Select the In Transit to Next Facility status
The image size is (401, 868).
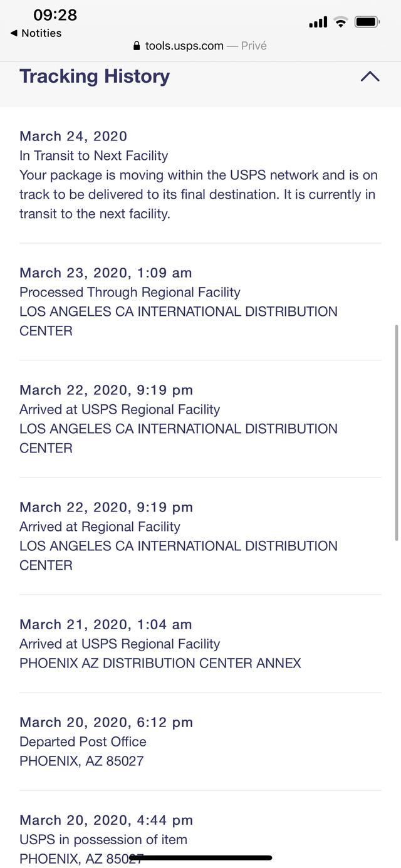94,155
